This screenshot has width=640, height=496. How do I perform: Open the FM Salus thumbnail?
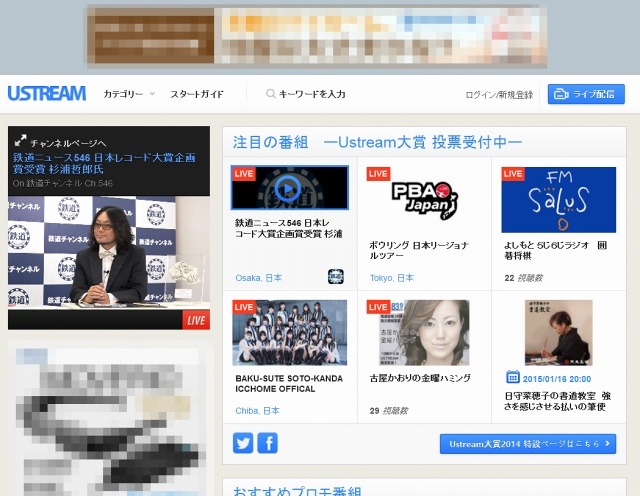558,200
